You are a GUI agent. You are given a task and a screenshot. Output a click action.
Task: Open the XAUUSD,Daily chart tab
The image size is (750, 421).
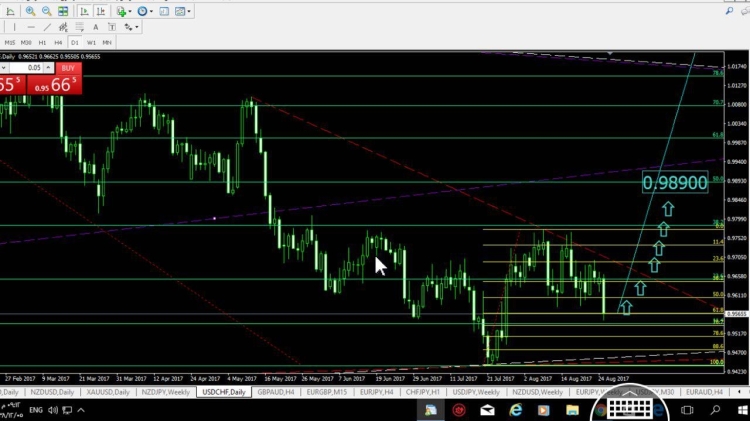108,392
